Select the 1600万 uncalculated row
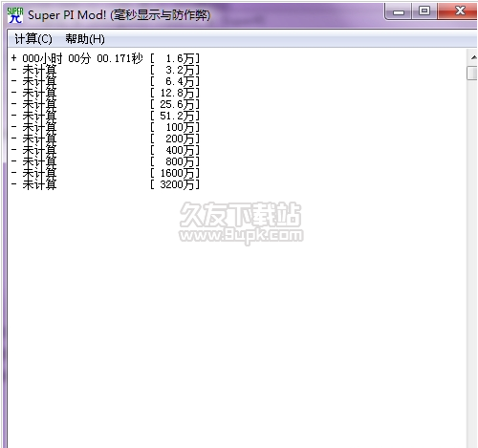478x448 pixels. click(105, 173)
